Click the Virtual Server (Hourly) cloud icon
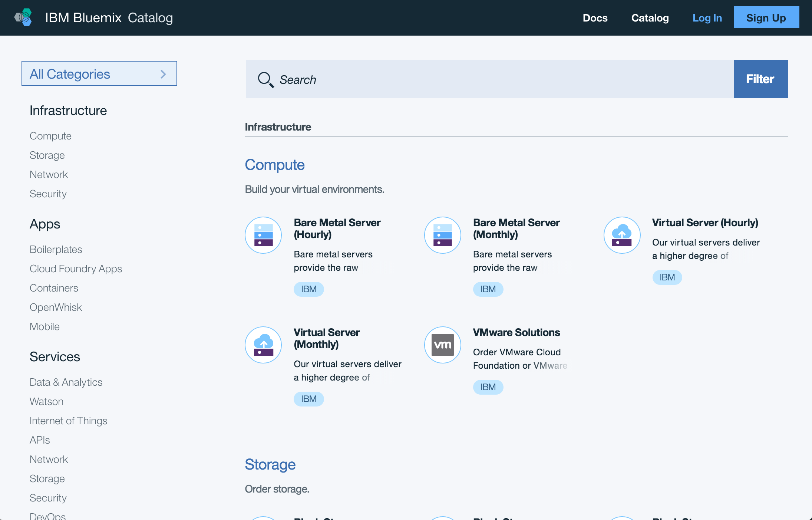Screen dimensions: 812x520 point(622,235)
